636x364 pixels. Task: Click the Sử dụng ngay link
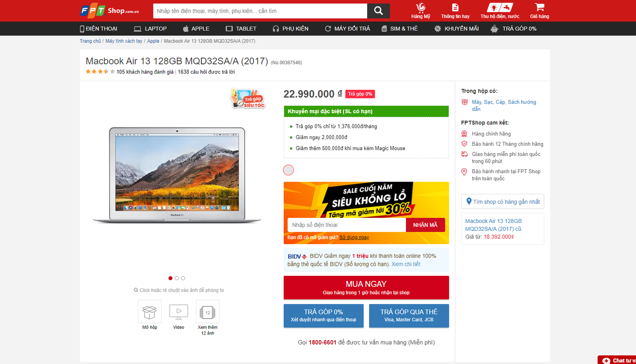click(354, 237)
